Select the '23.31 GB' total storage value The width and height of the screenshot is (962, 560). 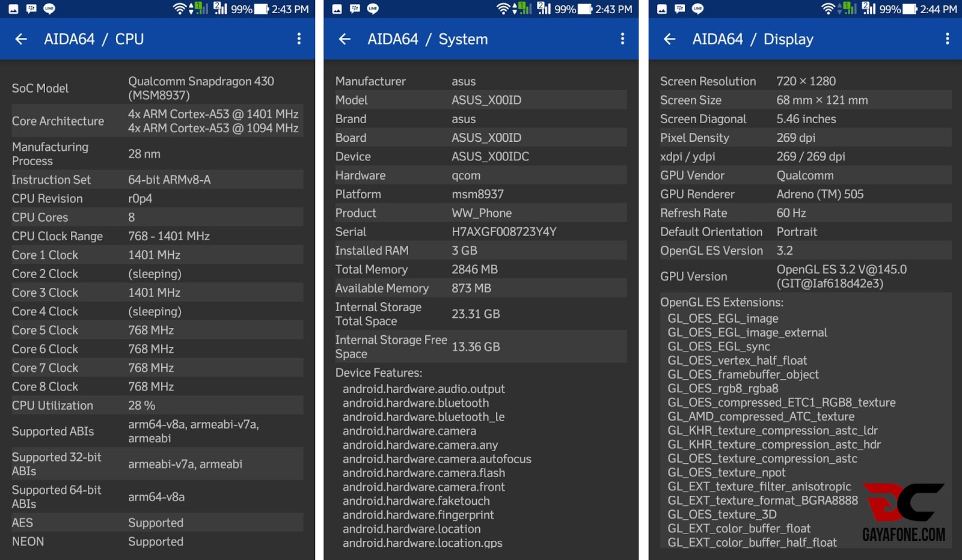point(476,314)
